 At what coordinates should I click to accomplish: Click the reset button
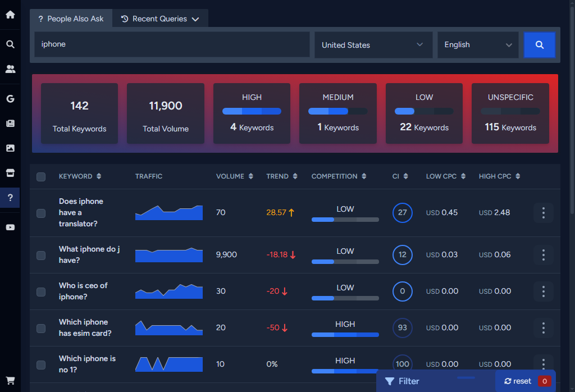[x=518, y=381]
